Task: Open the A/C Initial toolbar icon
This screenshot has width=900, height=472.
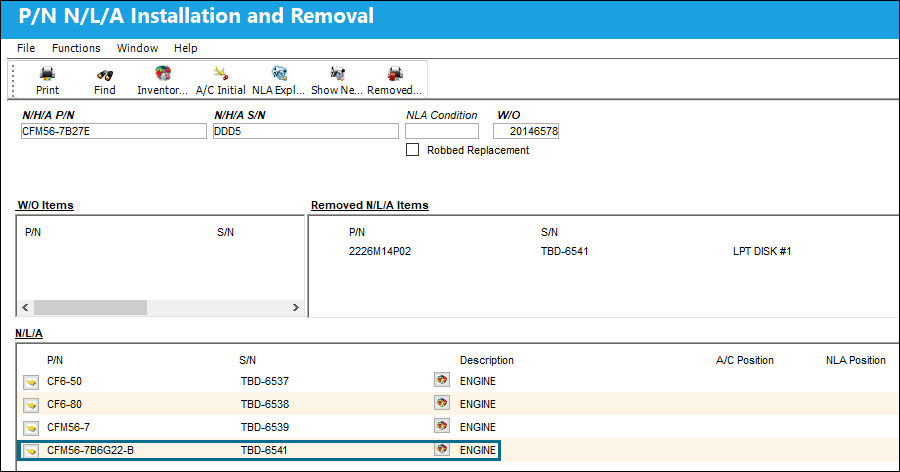Action: 220,73
